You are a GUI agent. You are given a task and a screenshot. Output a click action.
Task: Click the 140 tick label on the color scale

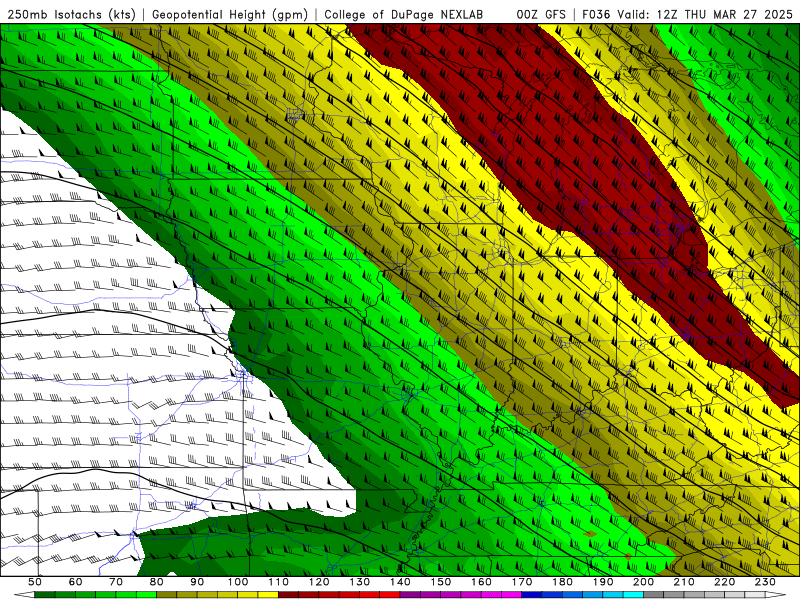(x=400, y=582)
